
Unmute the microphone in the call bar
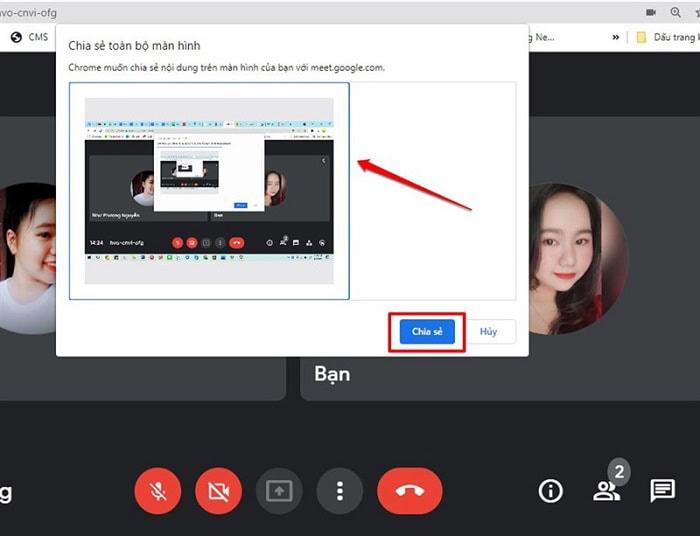158,491
